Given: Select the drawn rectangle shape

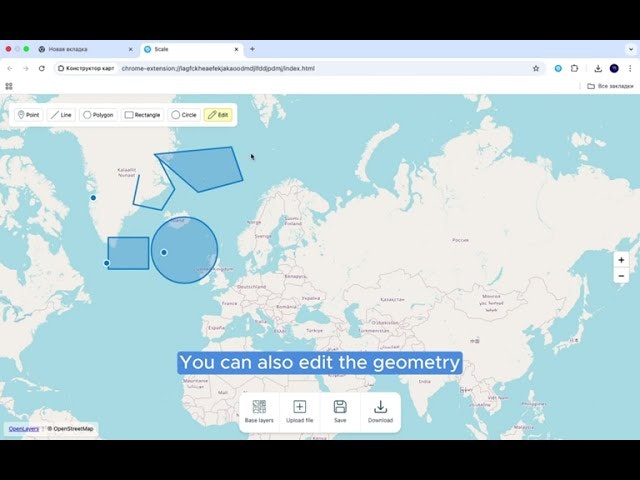Looking at the screenshot, I should [129, 253].
